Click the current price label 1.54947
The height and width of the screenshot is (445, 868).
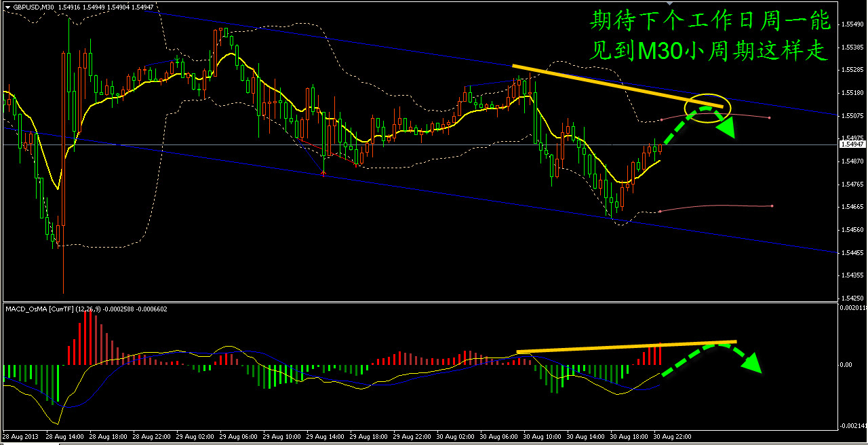(852, 144)
